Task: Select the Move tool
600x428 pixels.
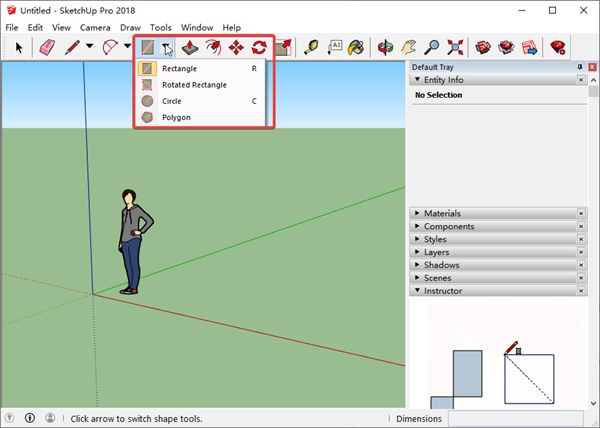Action: [x=236, y=47]
